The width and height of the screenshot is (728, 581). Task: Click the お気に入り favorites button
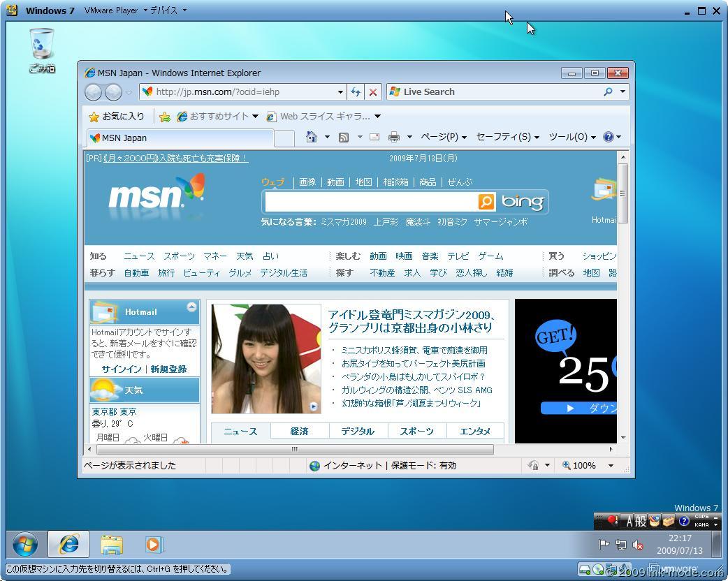click(116, 117)
